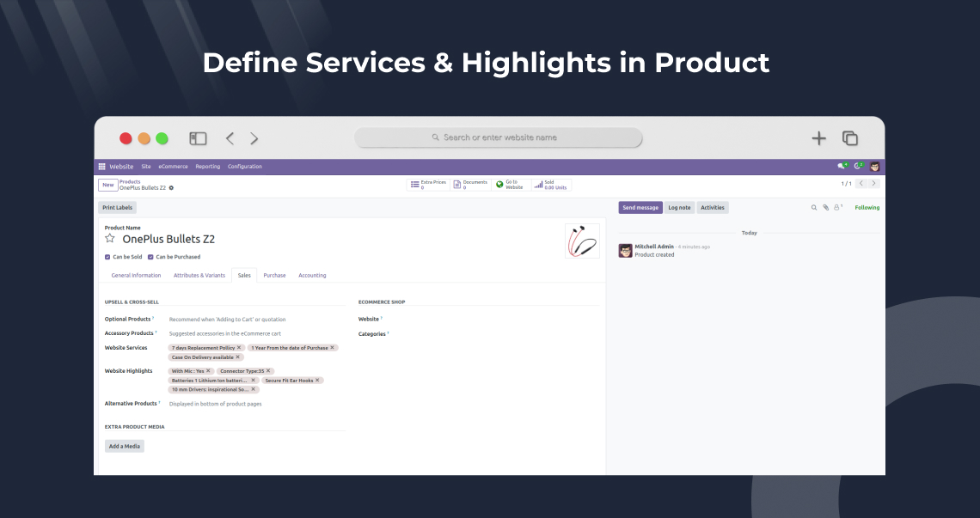Click the Website app name in the navbar
Viewport: 980px width, 518px height.
click(121, 167)
